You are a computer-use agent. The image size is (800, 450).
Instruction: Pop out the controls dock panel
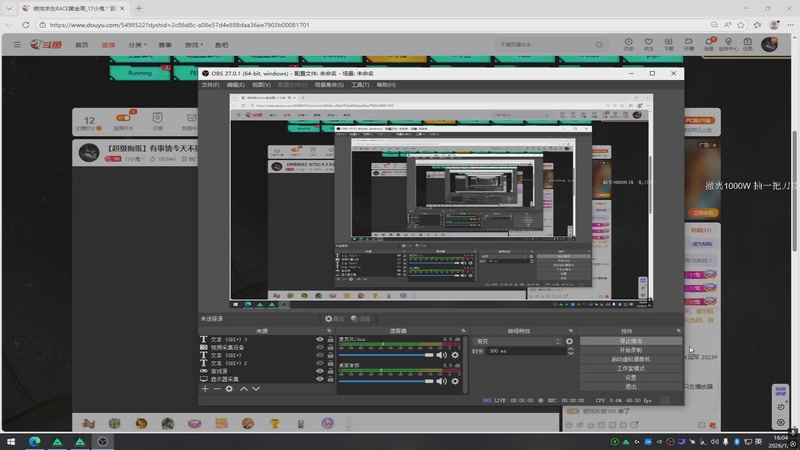pos(679,331)
